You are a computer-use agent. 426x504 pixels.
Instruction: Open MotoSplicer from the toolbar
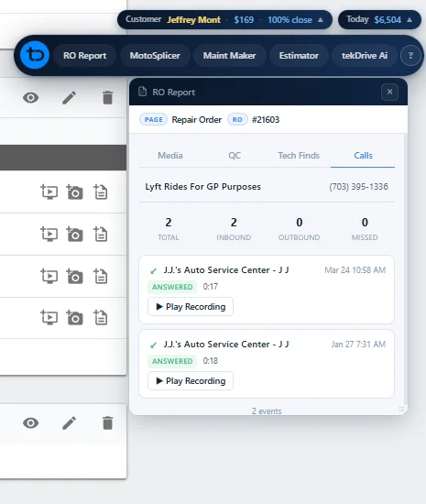[155, 56]
